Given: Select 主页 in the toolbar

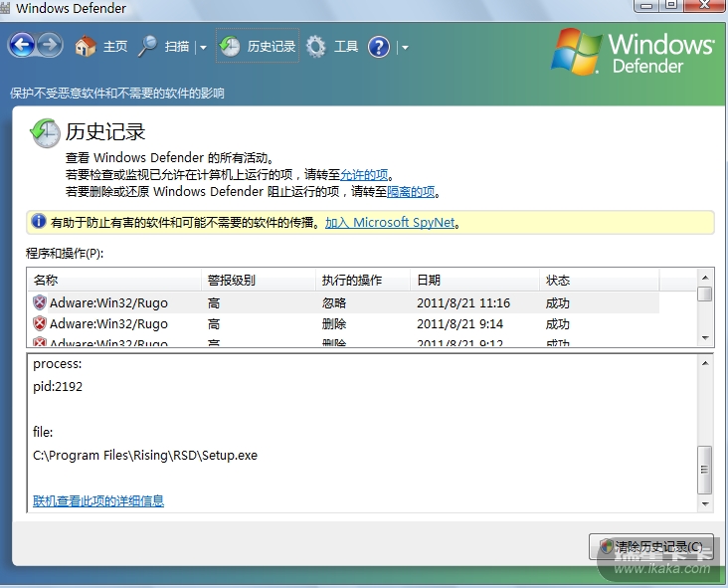Looking at the screenshot, I should pyautogui.click(x=115, y=47).
